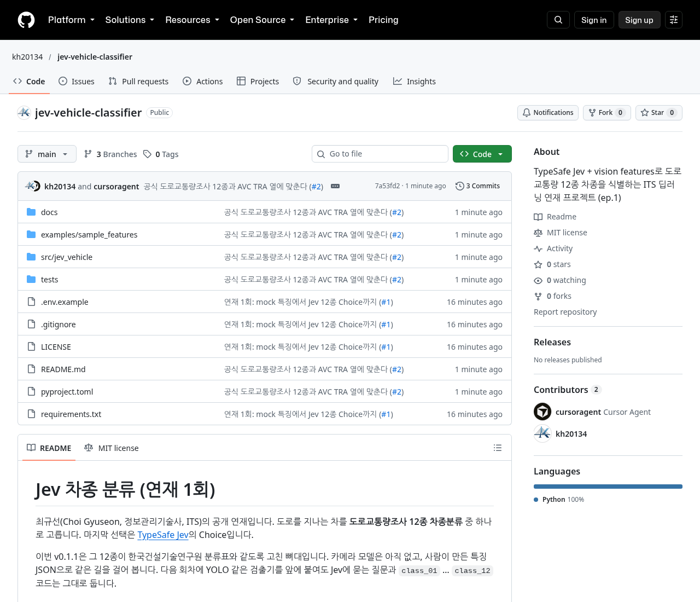The height and width of the screenshot is (602, 700).
Task: Click the Notifications bell button
Action: pyautogui.click(x=548, y=113)
